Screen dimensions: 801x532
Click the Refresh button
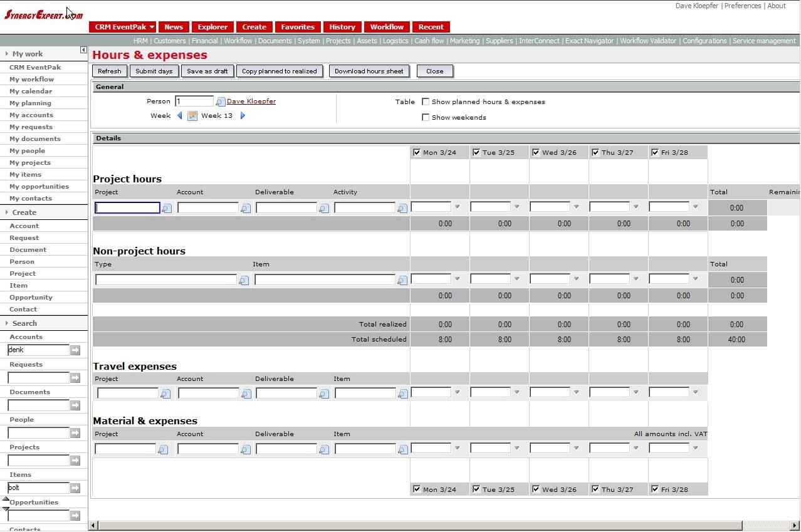[110, 71]
